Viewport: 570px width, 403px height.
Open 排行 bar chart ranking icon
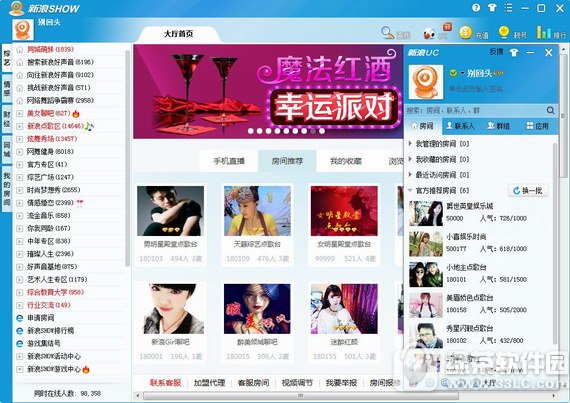[543, 32]
